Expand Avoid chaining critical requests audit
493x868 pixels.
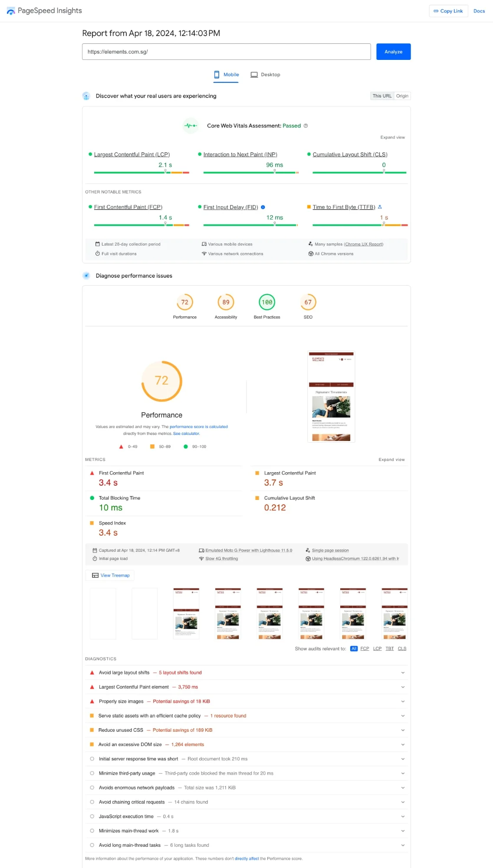click(246, 802)
